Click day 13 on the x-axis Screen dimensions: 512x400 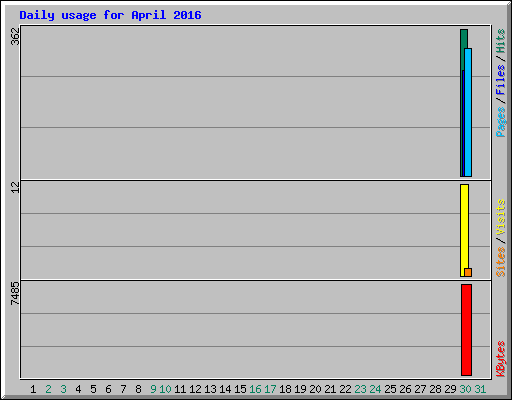pos(210,389)
